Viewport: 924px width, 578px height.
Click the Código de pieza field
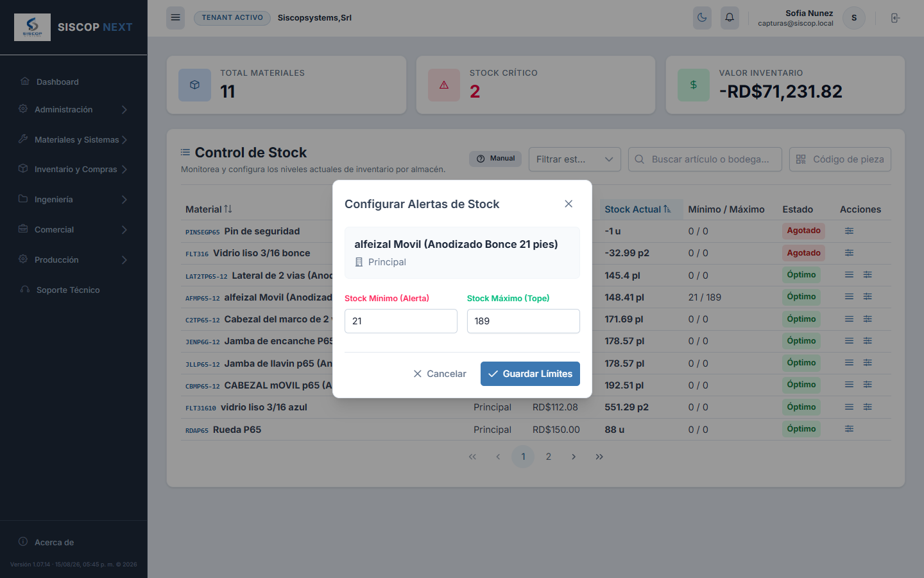coord(840,159)
